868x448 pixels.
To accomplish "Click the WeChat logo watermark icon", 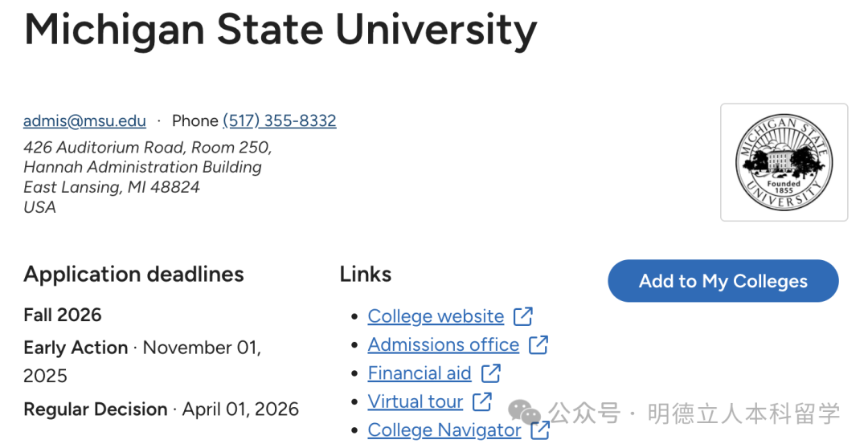I will point(524,413).
